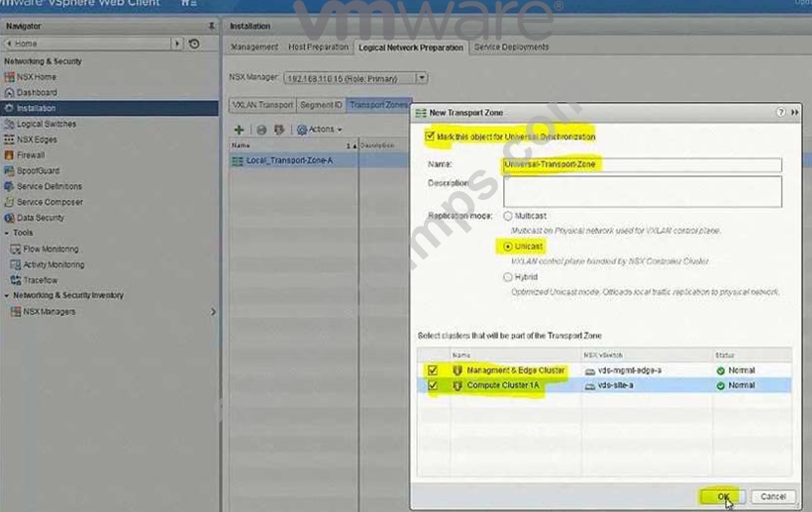
Task: Open NSX Home in navigator
Action: tap(37, 76)
